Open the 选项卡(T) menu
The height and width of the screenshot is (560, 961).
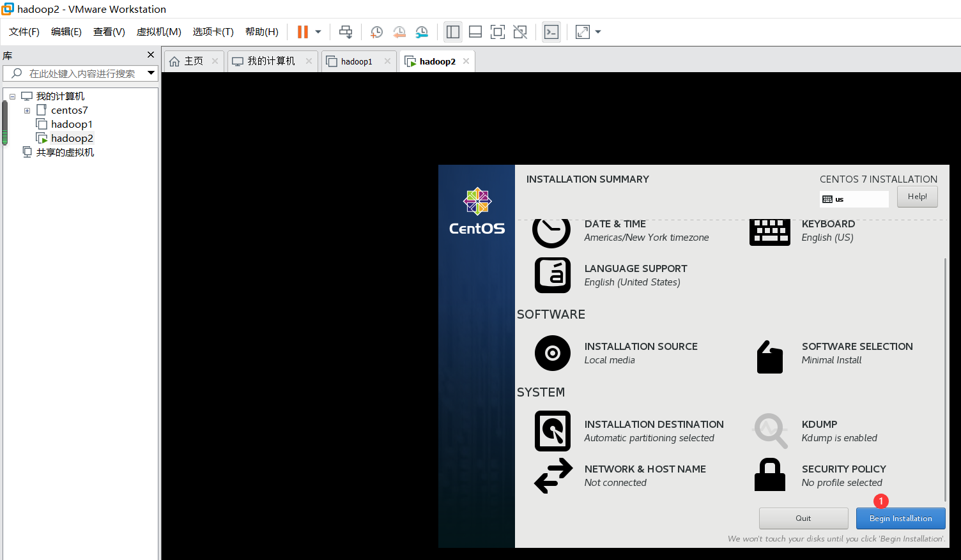213,32
